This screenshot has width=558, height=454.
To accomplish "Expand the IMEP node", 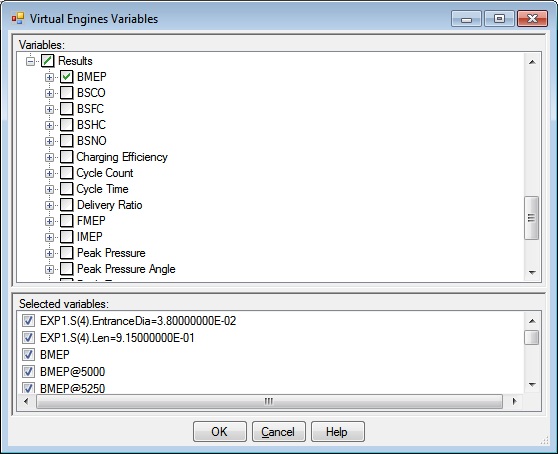I will coord(49,237).
